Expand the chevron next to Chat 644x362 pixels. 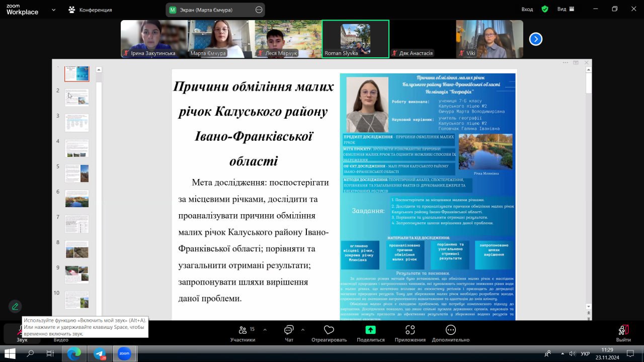[x=303, y=330]
